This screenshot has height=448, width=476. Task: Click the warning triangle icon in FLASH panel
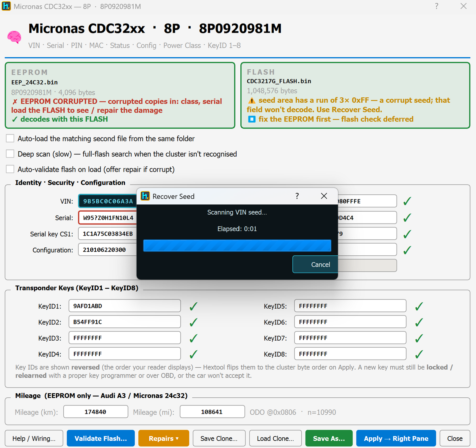(252, 101)
